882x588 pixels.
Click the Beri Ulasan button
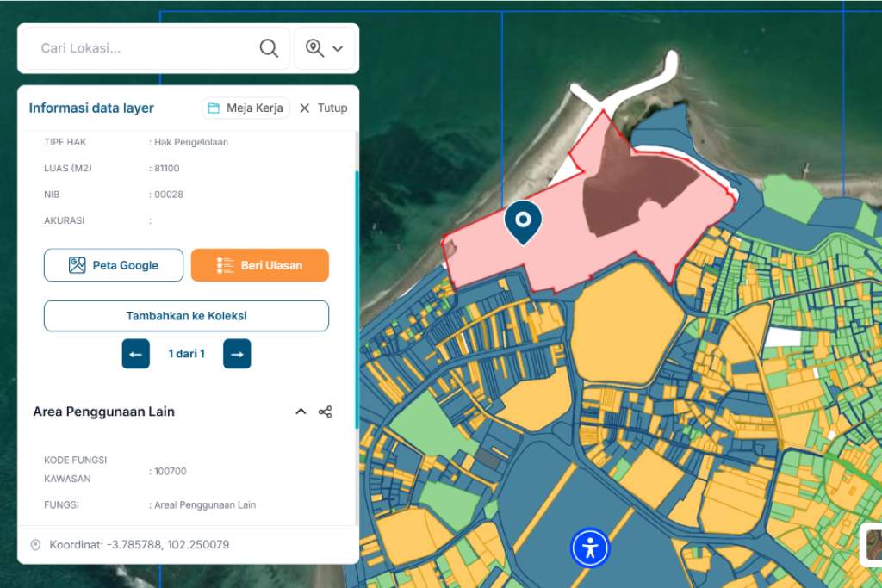point(260,265)
